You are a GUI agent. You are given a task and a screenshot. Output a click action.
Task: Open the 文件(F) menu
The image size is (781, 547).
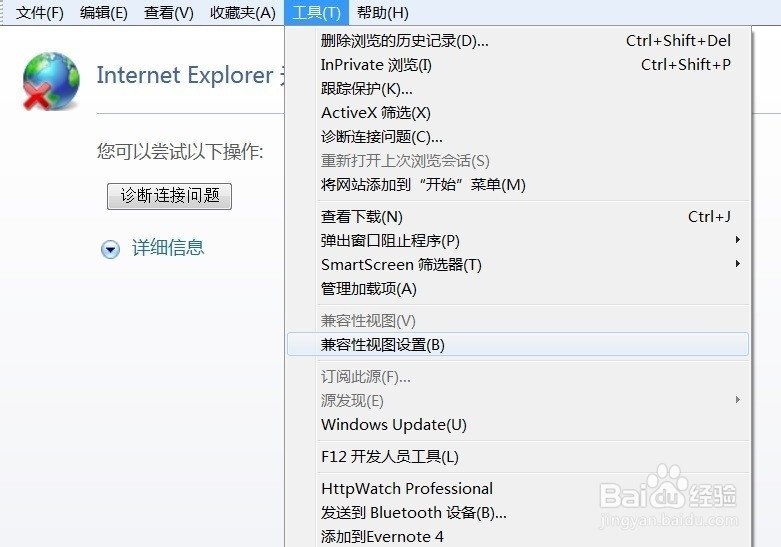(39, 12)
